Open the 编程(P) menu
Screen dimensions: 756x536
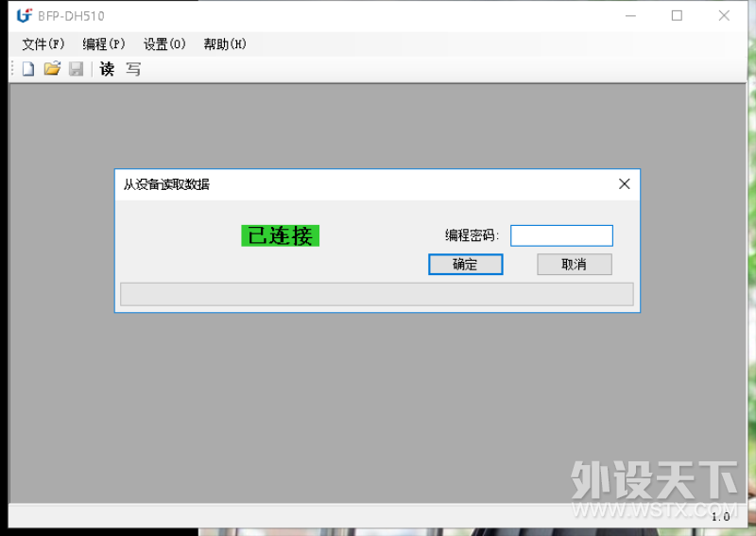point(104,44)
